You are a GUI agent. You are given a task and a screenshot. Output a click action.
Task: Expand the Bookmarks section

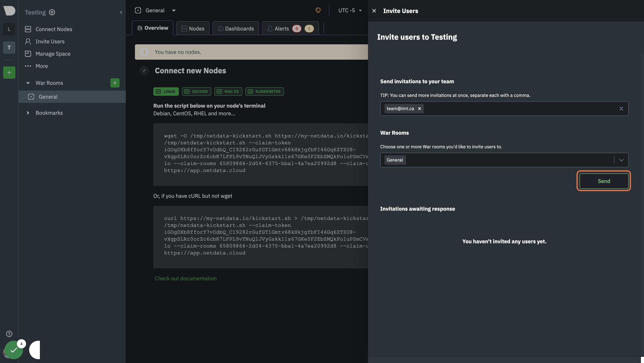tap(28, 113)
